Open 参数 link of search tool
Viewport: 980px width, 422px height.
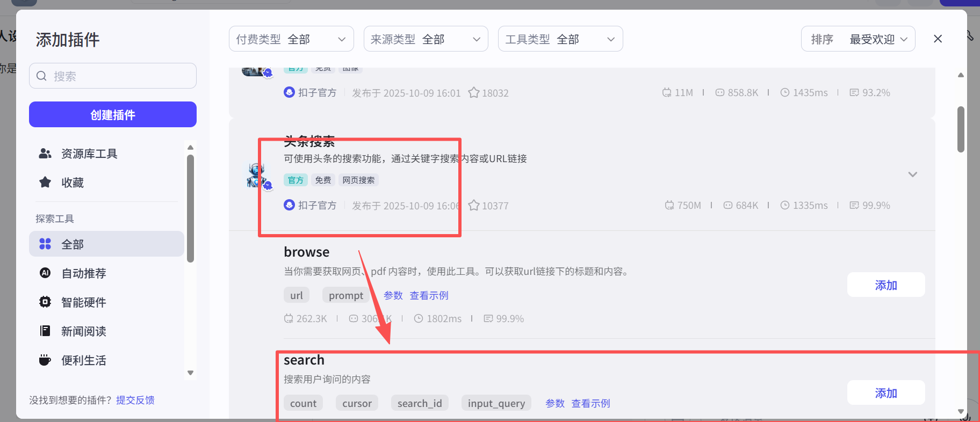(554, 403)
